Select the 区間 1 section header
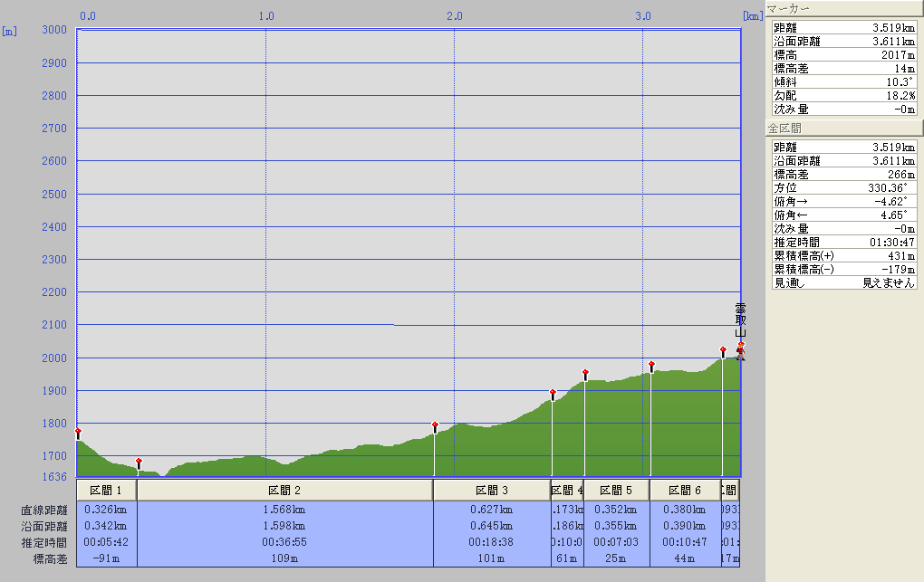The height and width of the screenshot is (582, 924). (106, 490)
